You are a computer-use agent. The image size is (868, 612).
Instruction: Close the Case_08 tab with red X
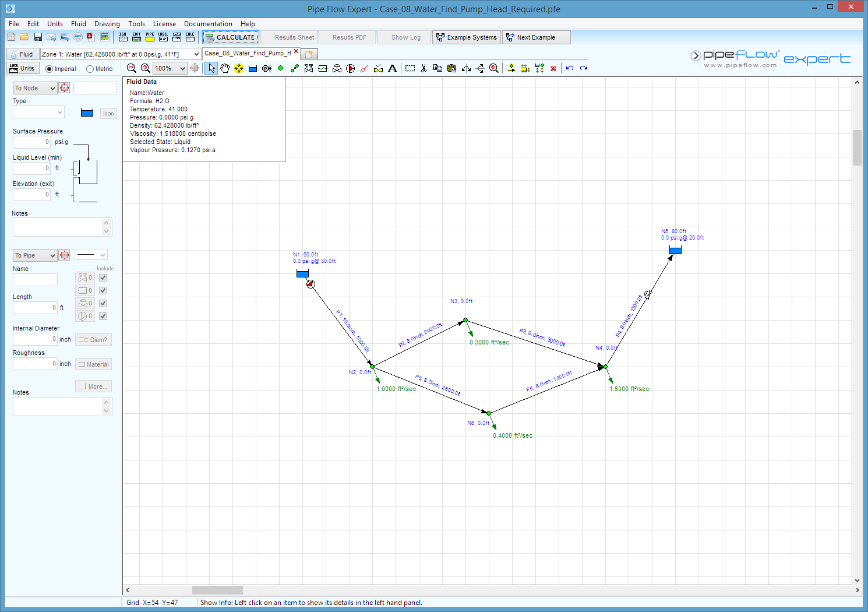tap(296, 51)
